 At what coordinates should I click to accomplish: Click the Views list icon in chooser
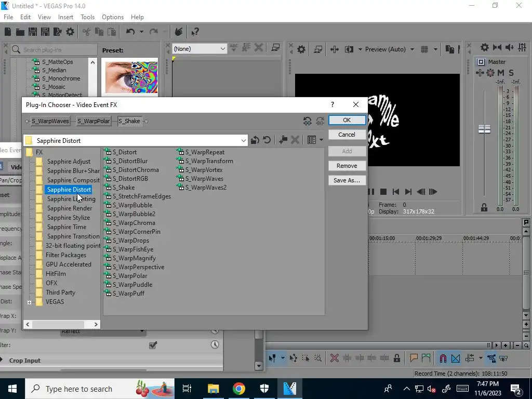tap(312, 140)
